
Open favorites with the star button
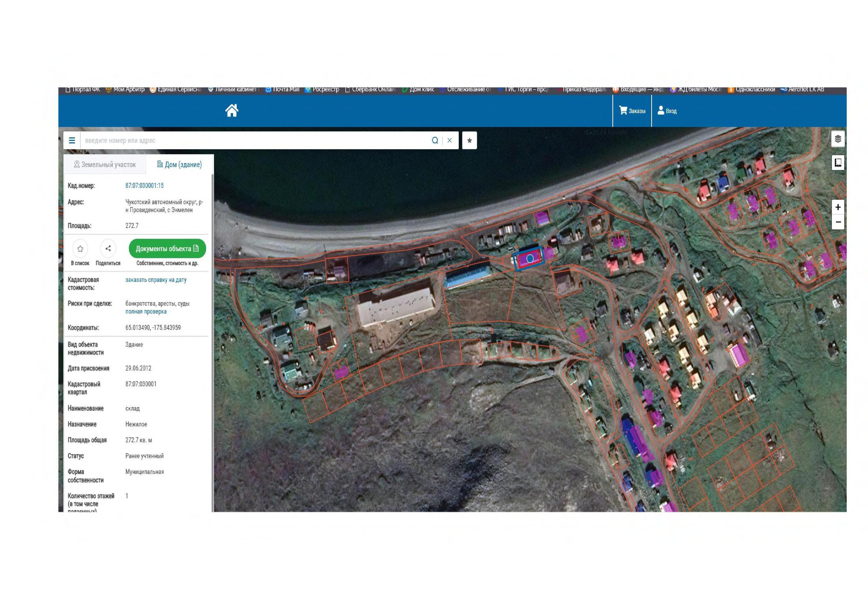469,140
